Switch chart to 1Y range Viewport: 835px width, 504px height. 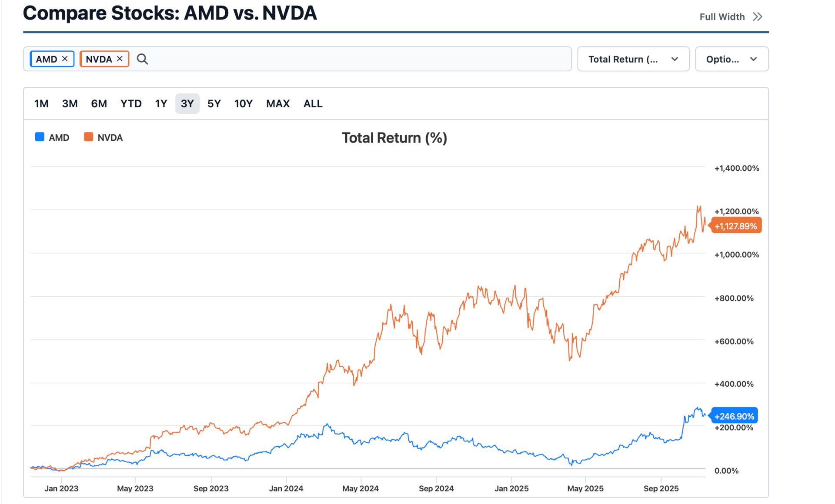[161, 103]
